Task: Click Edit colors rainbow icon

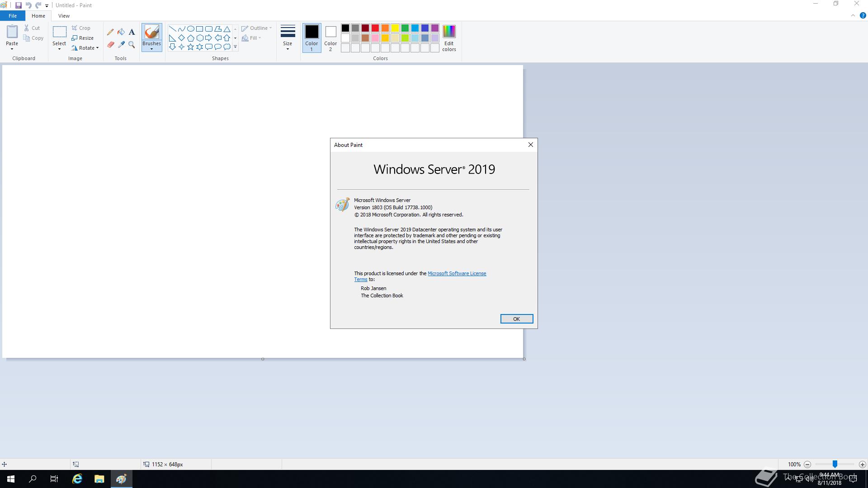Action: (449, 38)
